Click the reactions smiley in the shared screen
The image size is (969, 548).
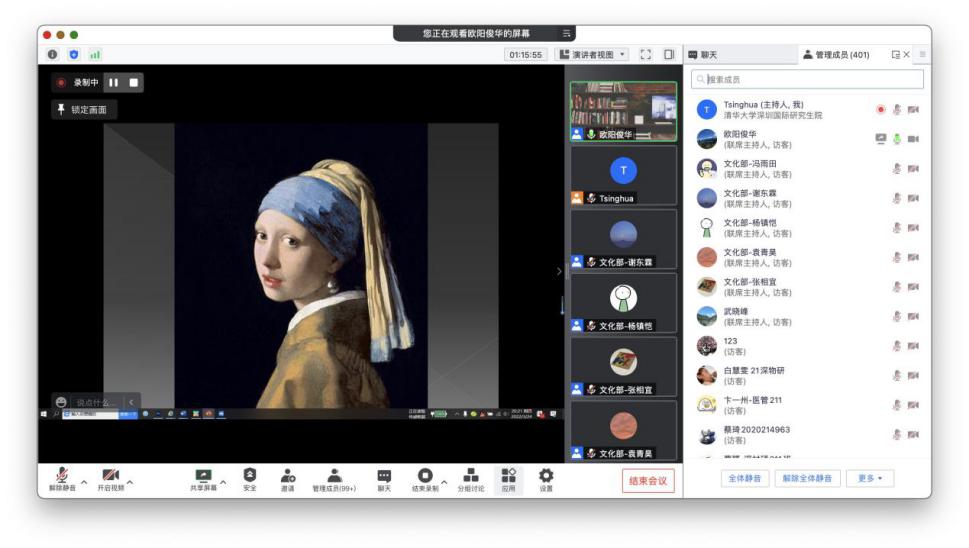coord(61,402)
